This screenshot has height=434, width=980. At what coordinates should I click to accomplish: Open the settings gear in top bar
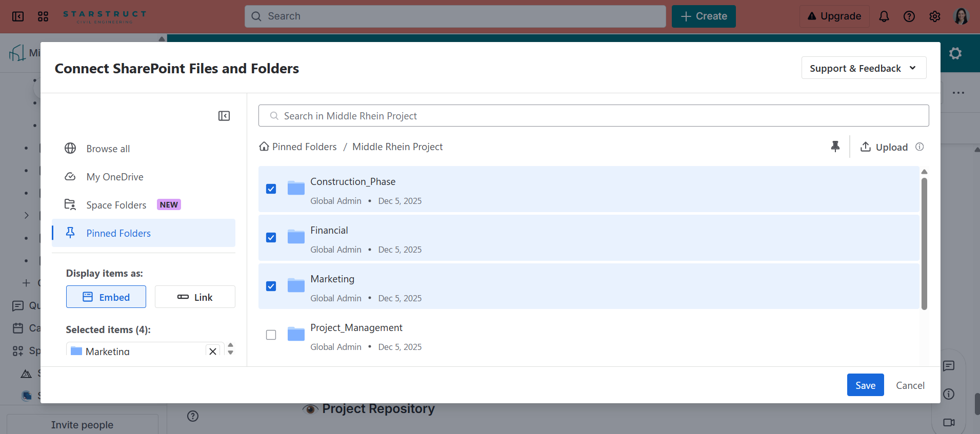click(934, 16)
